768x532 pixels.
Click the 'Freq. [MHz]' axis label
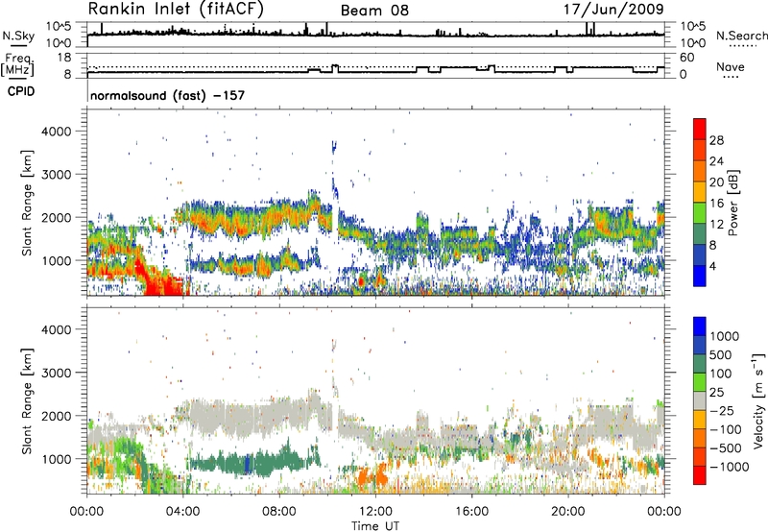[17, 64]
